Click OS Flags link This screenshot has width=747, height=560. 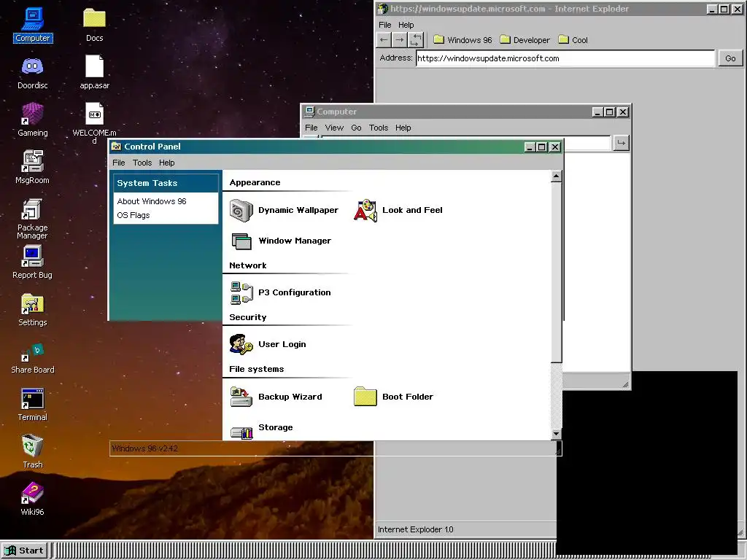[x=133, y=215]
